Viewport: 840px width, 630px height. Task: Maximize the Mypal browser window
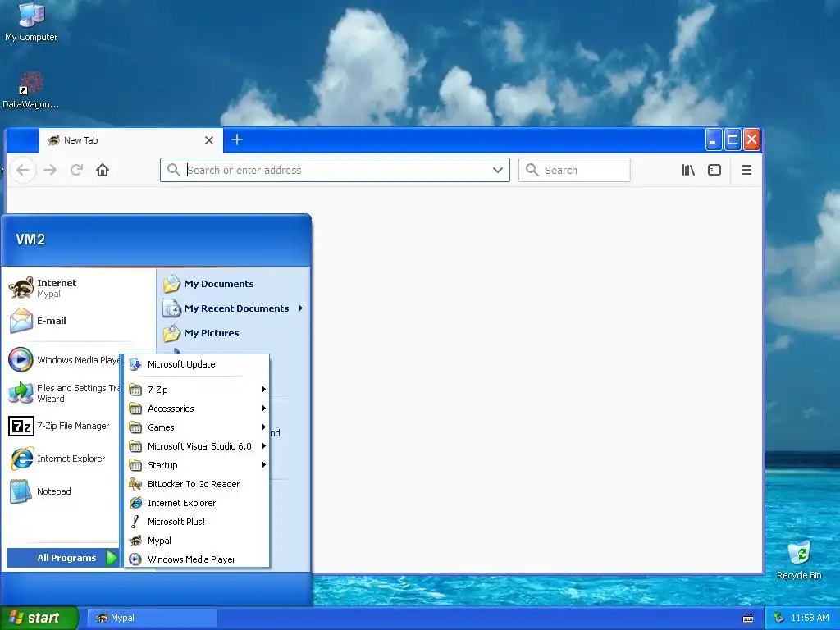[733, 139]
